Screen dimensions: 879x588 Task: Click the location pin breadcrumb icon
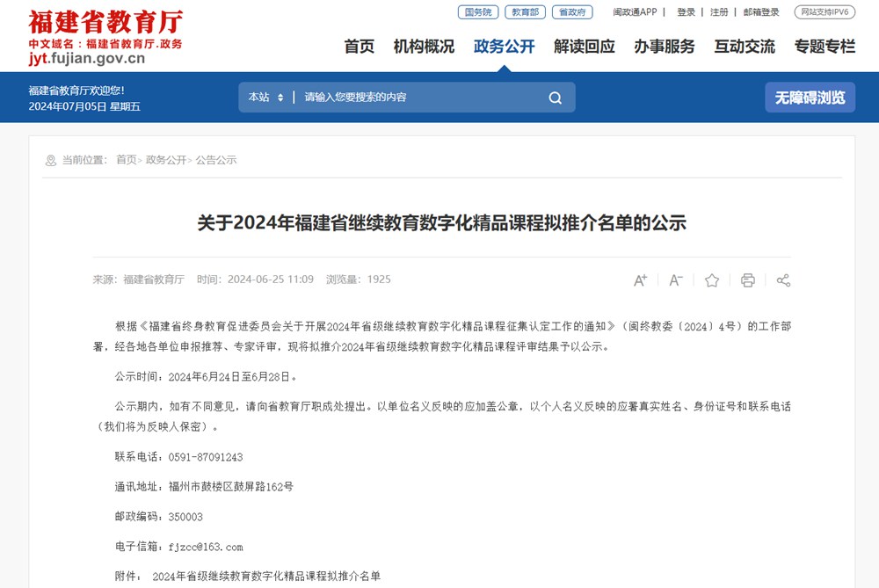pyautogui.click(x=50, y=160)
